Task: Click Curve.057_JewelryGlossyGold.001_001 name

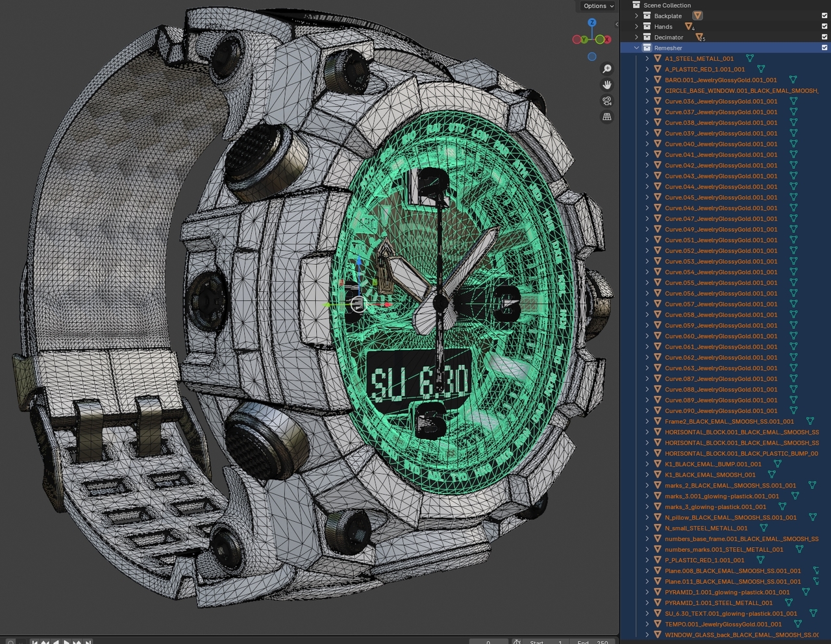Action: point(721,304)
